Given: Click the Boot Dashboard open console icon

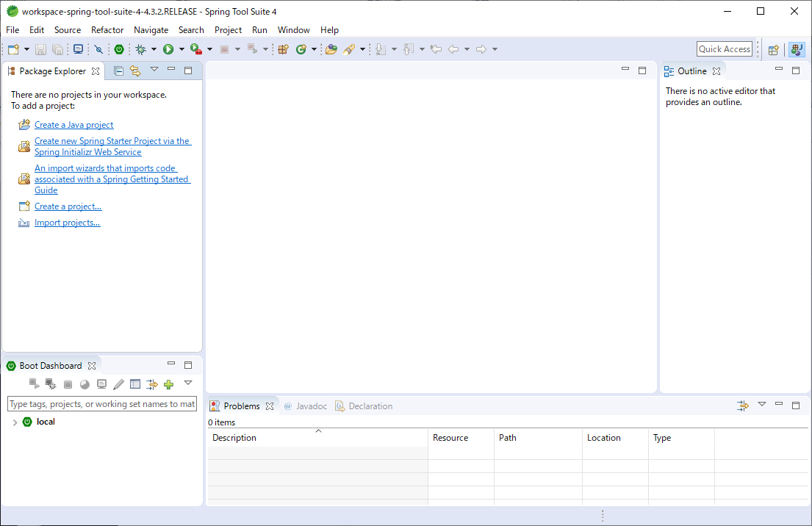Looking at the screenshot, I should click(102, 384).
